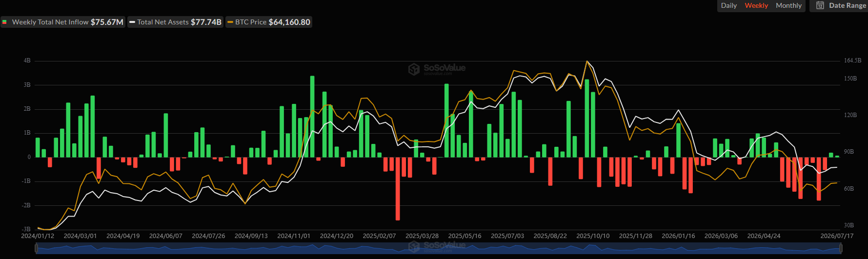Click the 2025/02/07 x-axis date label

pyautogui.click(x=379, y=236)
